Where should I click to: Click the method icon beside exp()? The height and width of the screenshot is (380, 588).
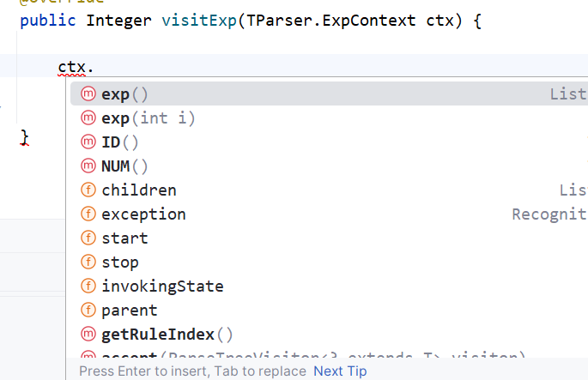88,93
